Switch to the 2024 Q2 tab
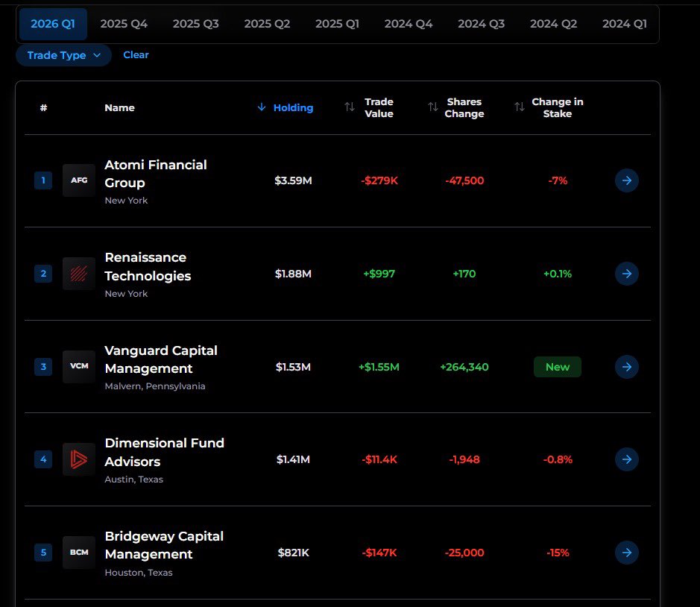Viewport: 700px width, 607px height. pyautogui.click(x=553, y=24)
